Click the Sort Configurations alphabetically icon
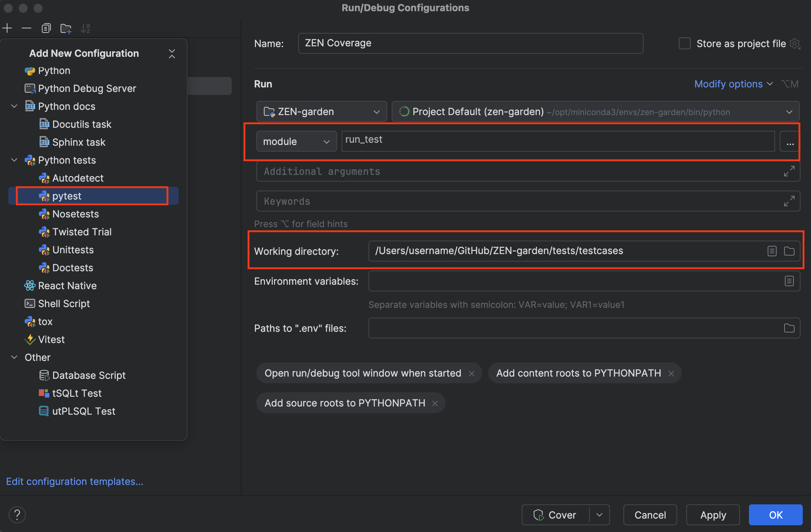The width and height of the screenshot is (811, 532). point(86,28)
